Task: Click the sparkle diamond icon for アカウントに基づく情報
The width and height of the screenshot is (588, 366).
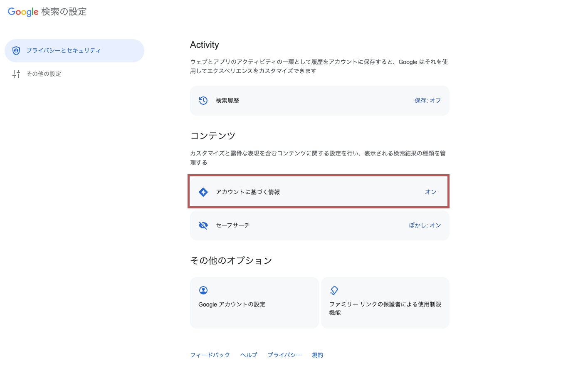Action: tap(203, 192)
